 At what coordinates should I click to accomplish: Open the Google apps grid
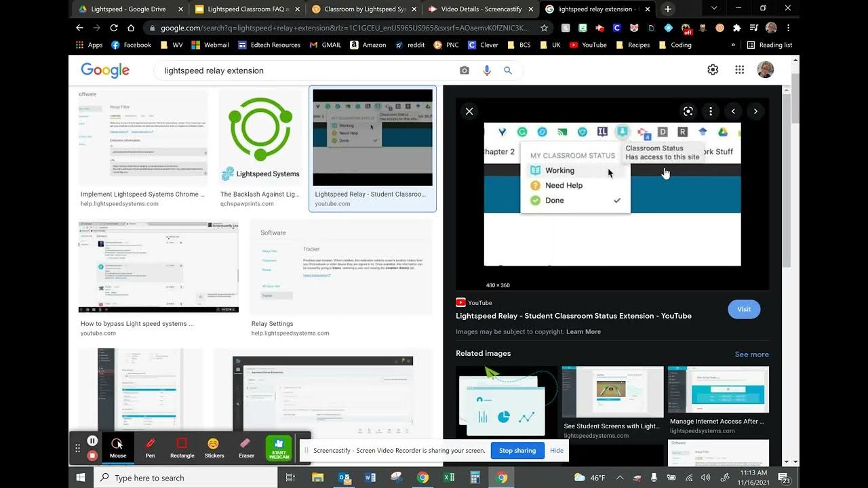coord(740,70)
